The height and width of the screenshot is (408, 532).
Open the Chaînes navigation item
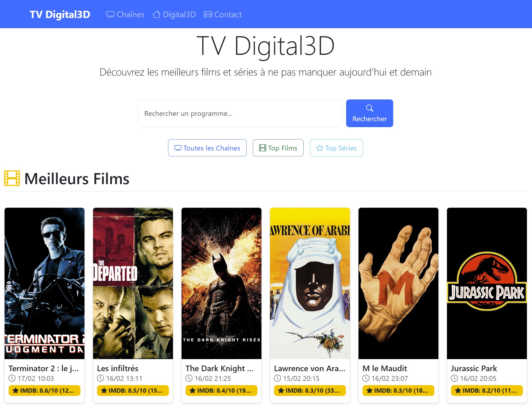[125, 14]
